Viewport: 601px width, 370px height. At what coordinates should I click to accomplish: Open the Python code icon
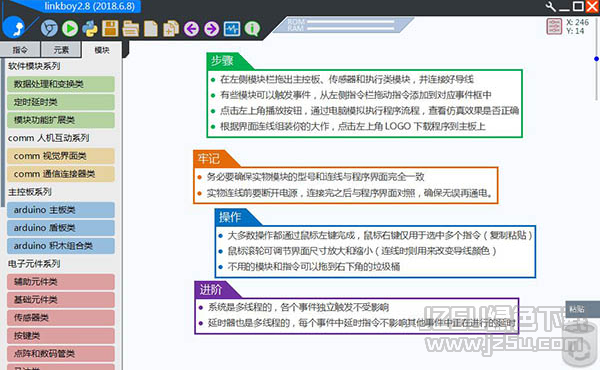coord(90,29)
